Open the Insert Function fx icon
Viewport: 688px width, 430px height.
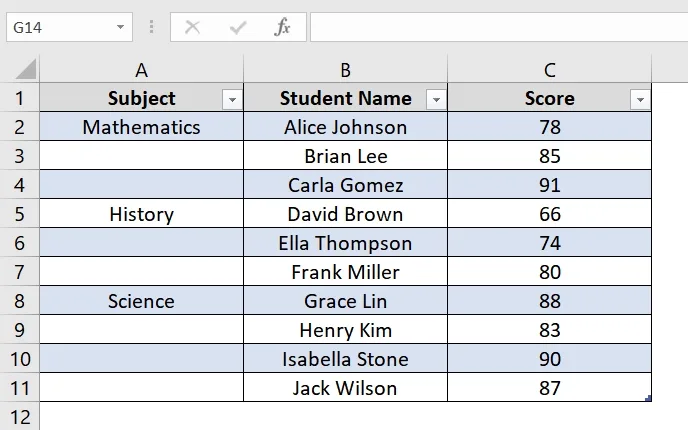click(x=282, y=27)
